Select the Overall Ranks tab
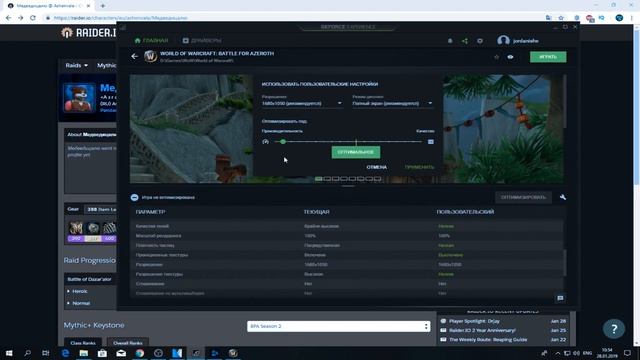This screenshot has width=640, height=360. (x=128, y=343)
